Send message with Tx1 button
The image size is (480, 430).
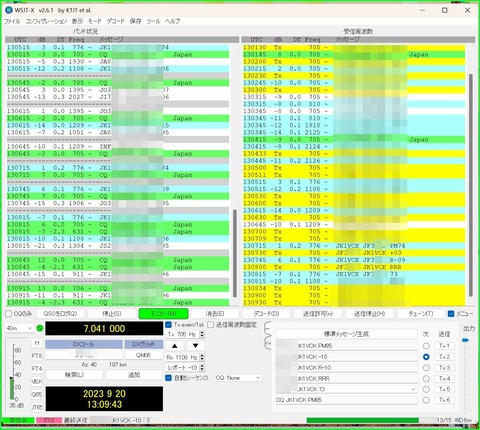[444, 346]
